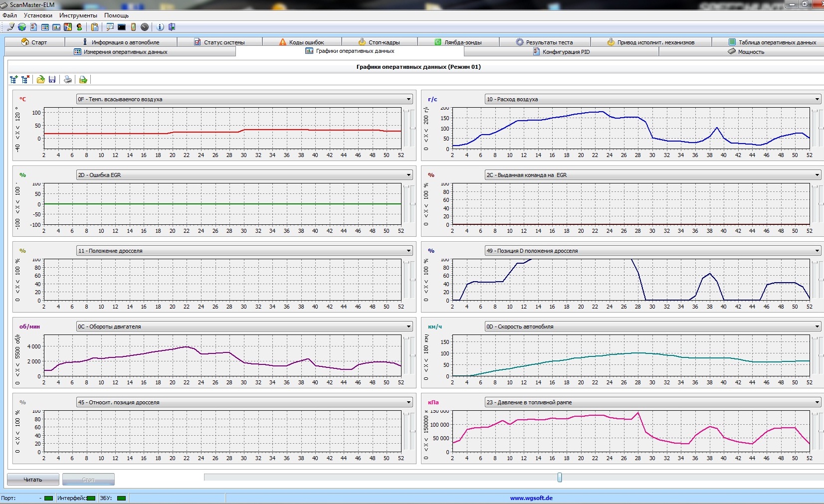Open the '0C - Обороты двигателя' PID dropdown
Viewport: 824px width, 504px height.
point(409,327)
